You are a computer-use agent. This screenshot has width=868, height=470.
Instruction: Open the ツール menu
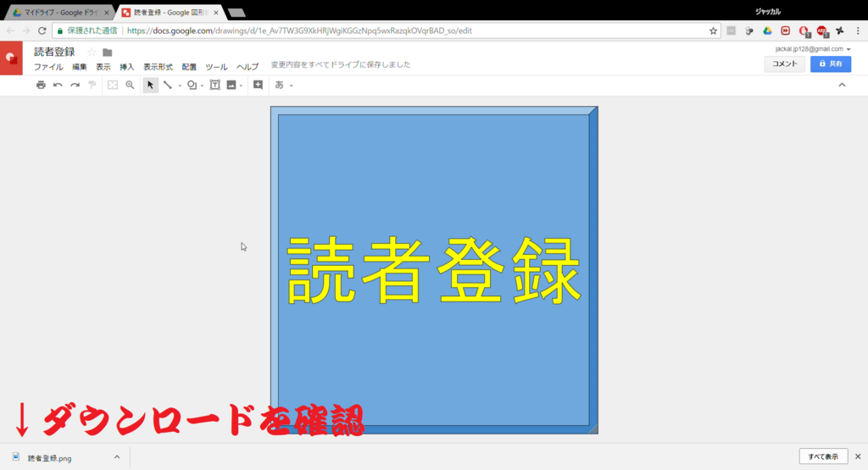click(x=216, y=67)
